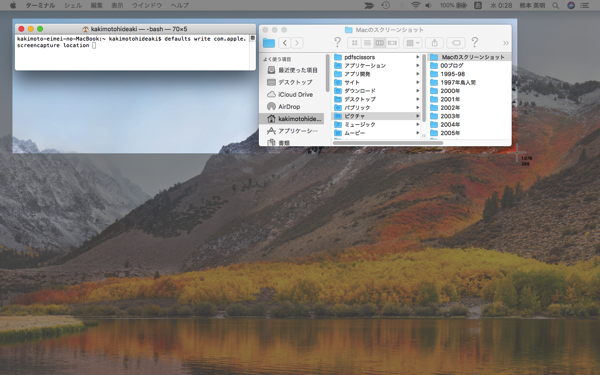
Task: Click the Time Machine menu bar icon
Action: click(x=385, y=5)
